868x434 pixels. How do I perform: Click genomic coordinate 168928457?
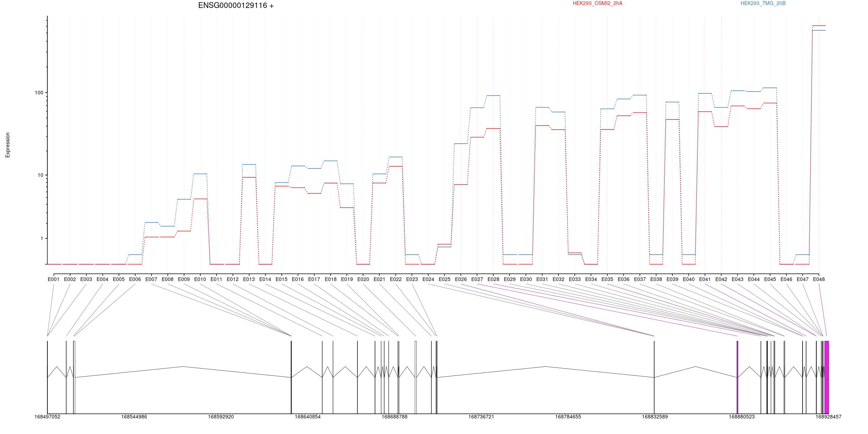[829, 417]
